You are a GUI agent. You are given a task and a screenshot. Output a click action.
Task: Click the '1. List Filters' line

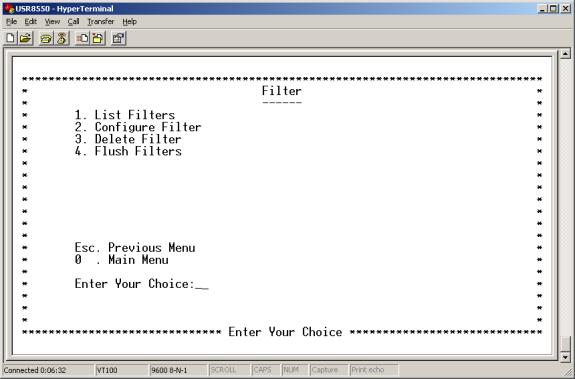[125, 115]
